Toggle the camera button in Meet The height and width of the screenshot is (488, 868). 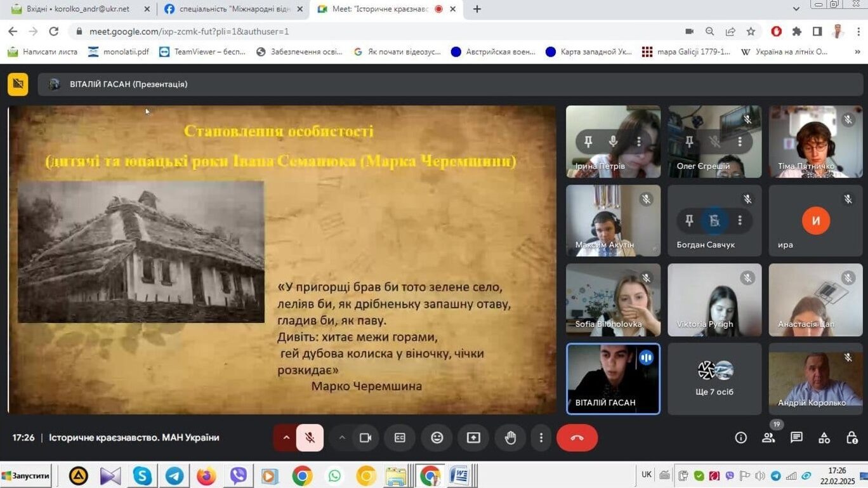point(365,438)
